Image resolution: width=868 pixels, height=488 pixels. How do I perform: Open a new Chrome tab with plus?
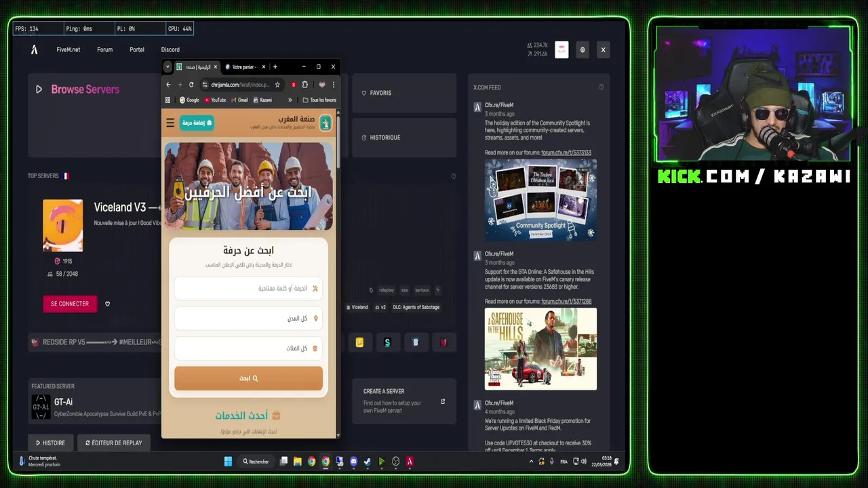click(275, 67)
